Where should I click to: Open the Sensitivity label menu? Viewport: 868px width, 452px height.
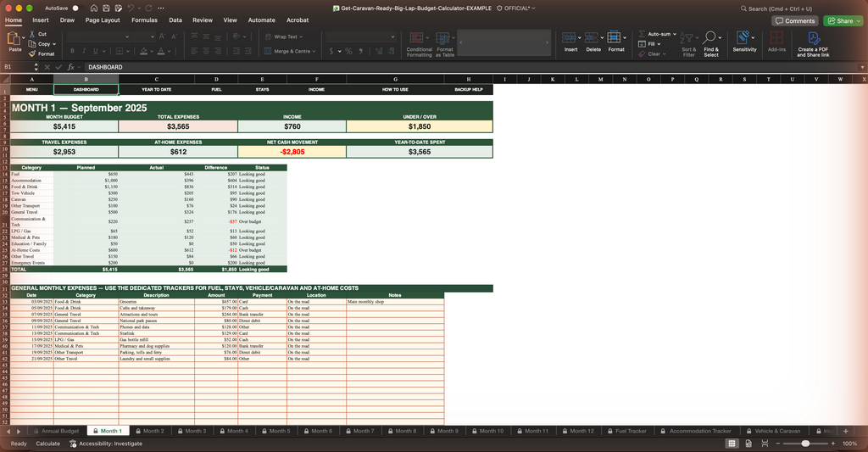point(744,42)
